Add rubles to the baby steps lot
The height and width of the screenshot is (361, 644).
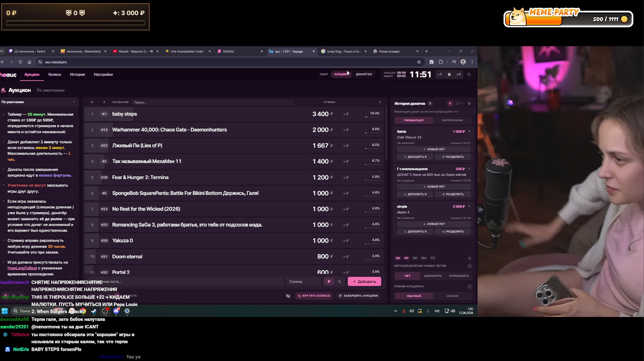[346, 114]
